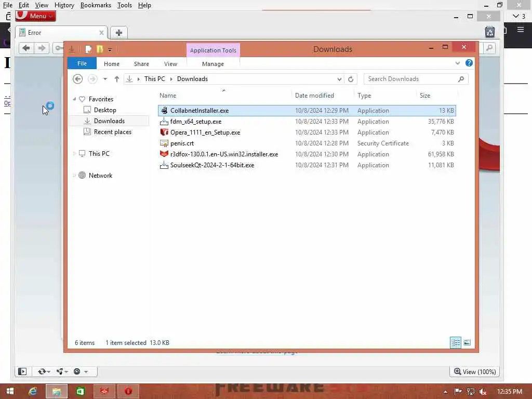The image size is (532, 399).
Task: Open Opera View zoom 100% control
Action: click(x=475, y=371)
